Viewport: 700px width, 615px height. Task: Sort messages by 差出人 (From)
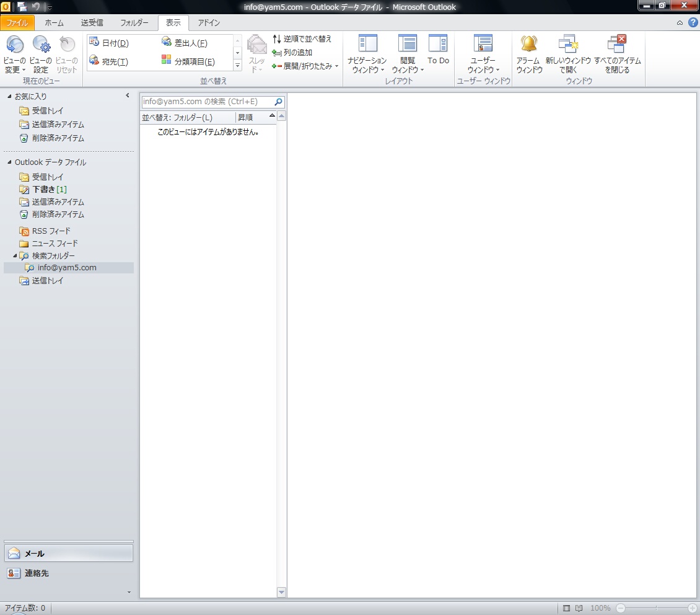pyautogui.click(x=185, y=43)
